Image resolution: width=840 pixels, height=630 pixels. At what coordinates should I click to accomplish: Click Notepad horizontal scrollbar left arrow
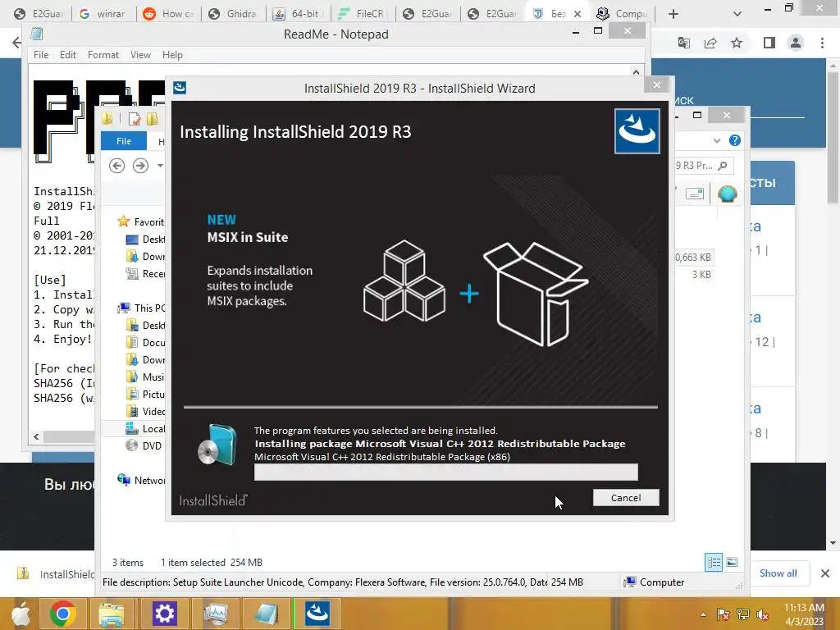click(36, 436)
